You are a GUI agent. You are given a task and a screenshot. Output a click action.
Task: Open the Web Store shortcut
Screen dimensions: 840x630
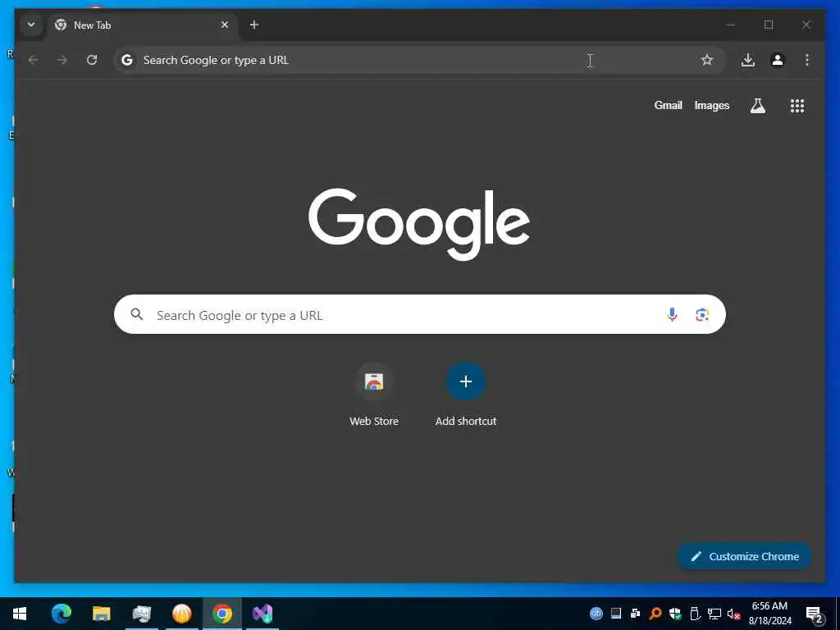tap(374, 381)
